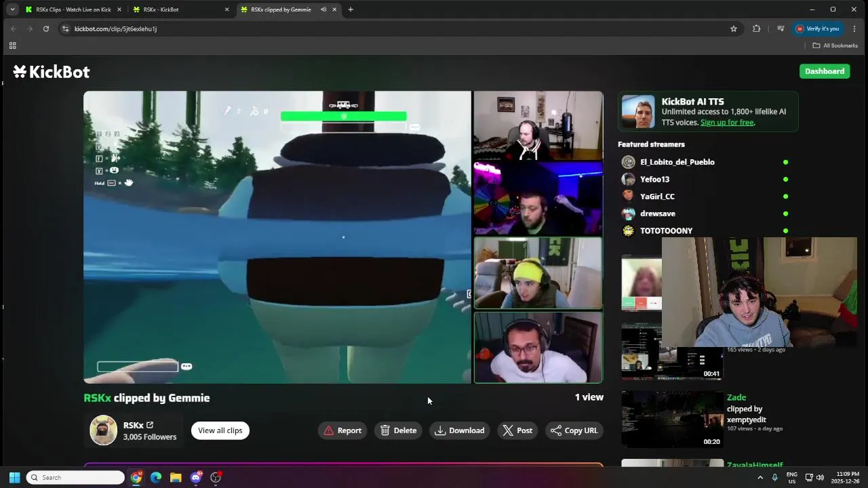Open Microsoft Edge from taskbar

tap(156, 477)
